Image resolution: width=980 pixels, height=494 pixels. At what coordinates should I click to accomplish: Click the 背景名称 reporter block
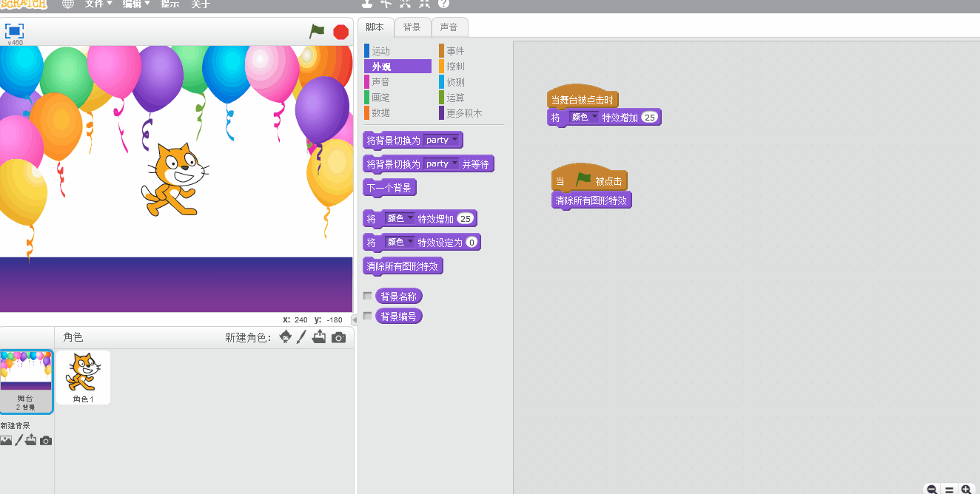pyautogui.click(x=399, y=297)
